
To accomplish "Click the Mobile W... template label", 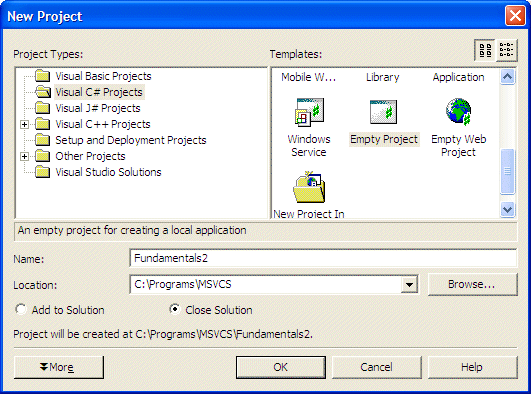I will (309, 77).
